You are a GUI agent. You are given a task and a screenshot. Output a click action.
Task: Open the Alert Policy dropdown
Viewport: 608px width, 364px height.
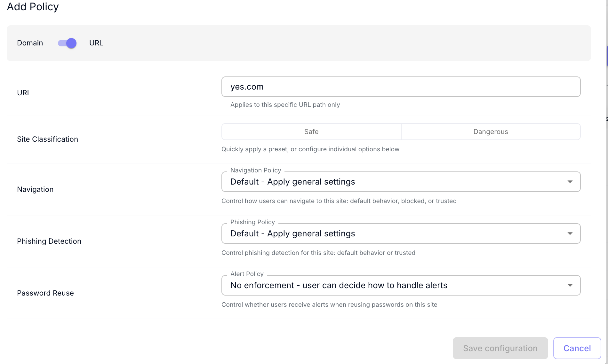click(401, 285)
